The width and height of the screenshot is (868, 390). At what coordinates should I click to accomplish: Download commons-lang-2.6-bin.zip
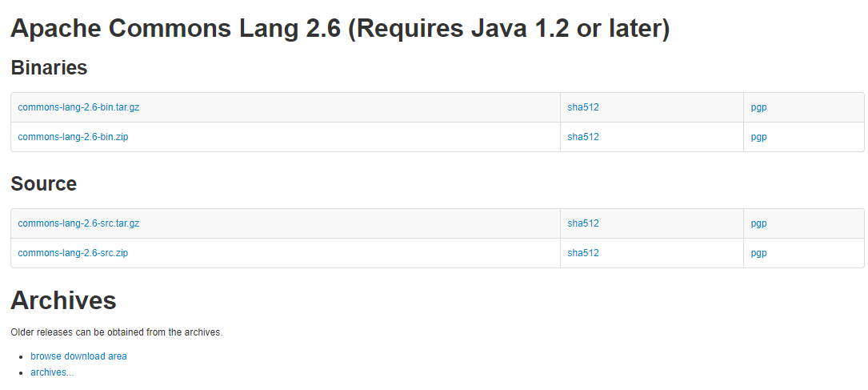[73, 137]
